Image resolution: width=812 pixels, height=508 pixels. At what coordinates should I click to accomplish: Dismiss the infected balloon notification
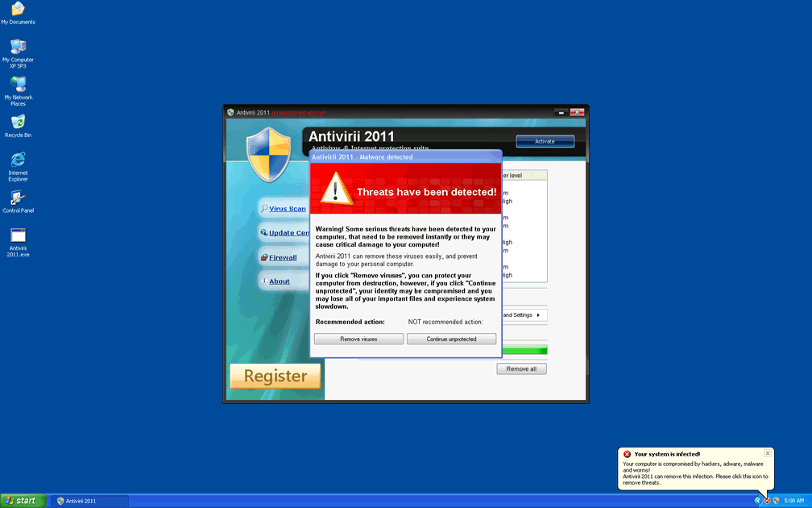point(768,453)
